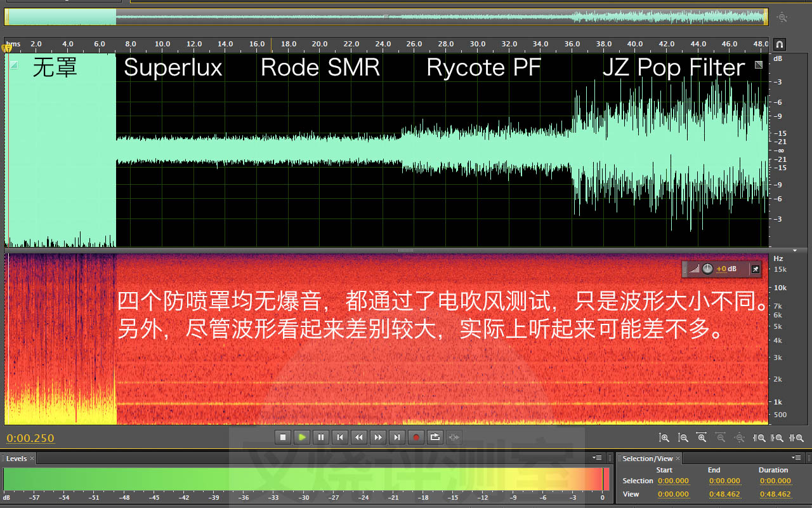
Task: Close the Selection/View panel tab
Action: (678, 458)
